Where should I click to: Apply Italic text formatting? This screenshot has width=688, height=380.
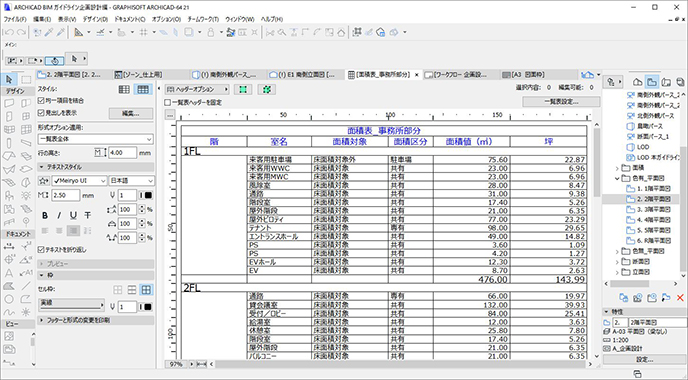pos(59,215)
